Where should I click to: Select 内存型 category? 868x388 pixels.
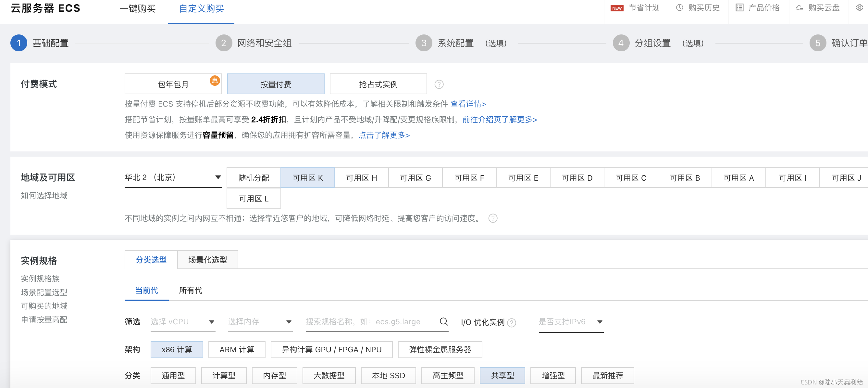[x=274, y=376]
